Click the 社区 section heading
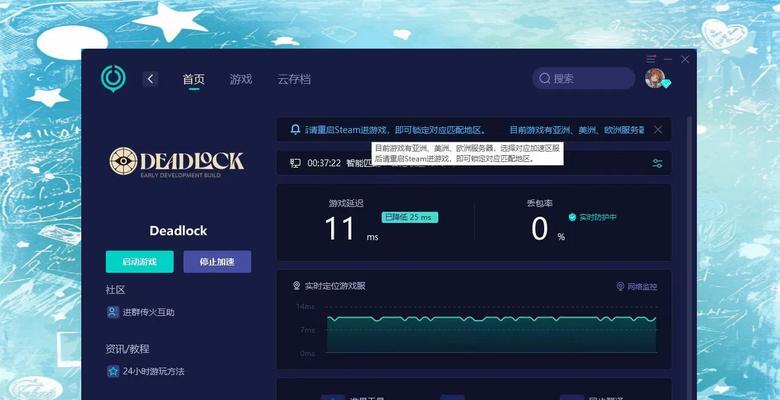The image size is (780, 400). tap(115, 290)
